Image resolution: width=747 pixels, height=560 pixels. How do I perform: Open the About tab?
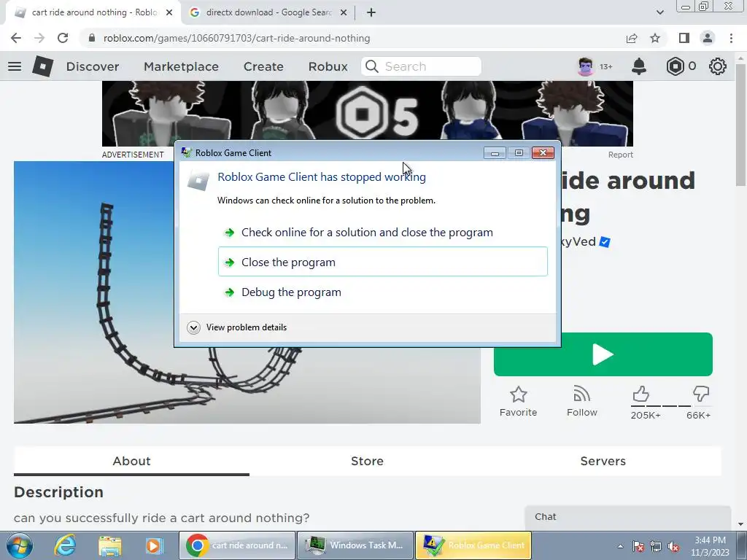point(131,461)
